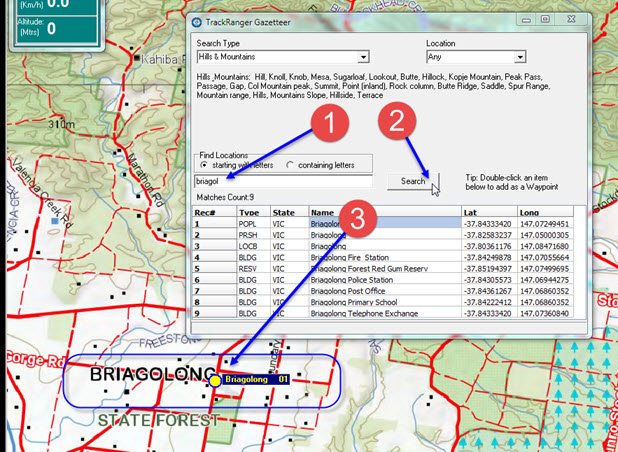Click the PRSH type cell
618x452 pixels.
tap(253, 235)
